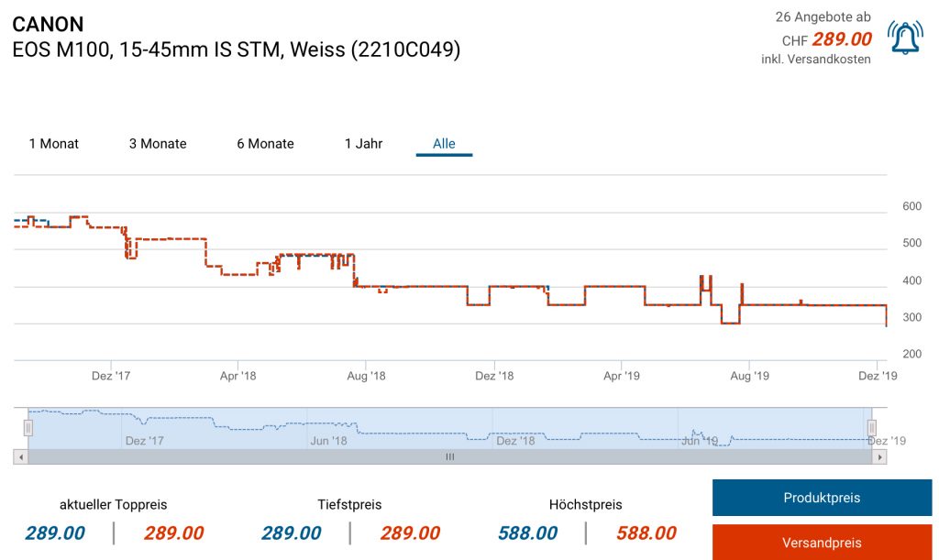Toggle the Versandpreis series button

pyautogui.click(x=822, y=543)
